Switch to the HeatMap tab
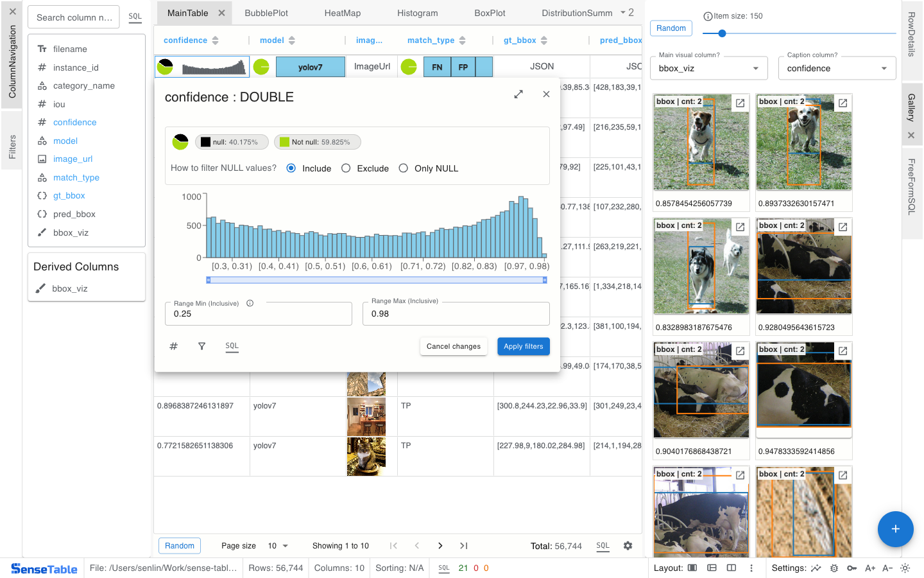The image size is (924, 578). pyautogui.click(x=342, y=13)
